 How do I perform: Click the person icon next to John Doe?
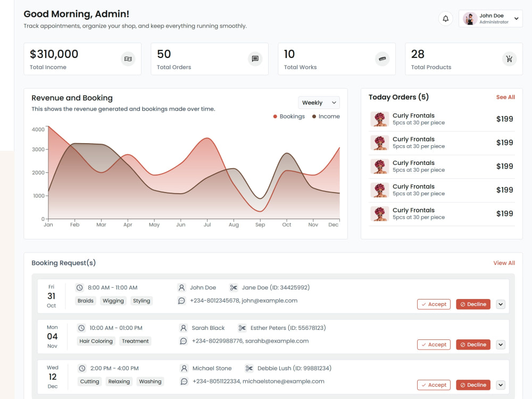[x=181, y=288]
